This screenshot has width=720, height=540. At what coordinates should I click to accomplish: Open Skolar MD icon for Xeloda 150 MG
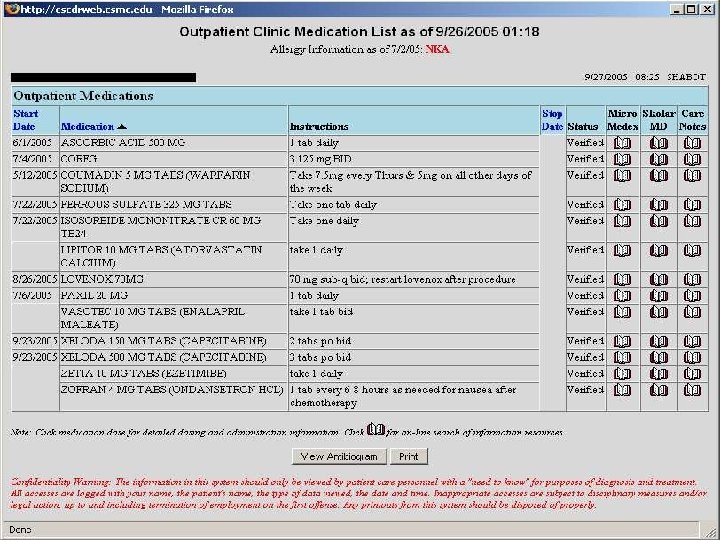point(658,341)
